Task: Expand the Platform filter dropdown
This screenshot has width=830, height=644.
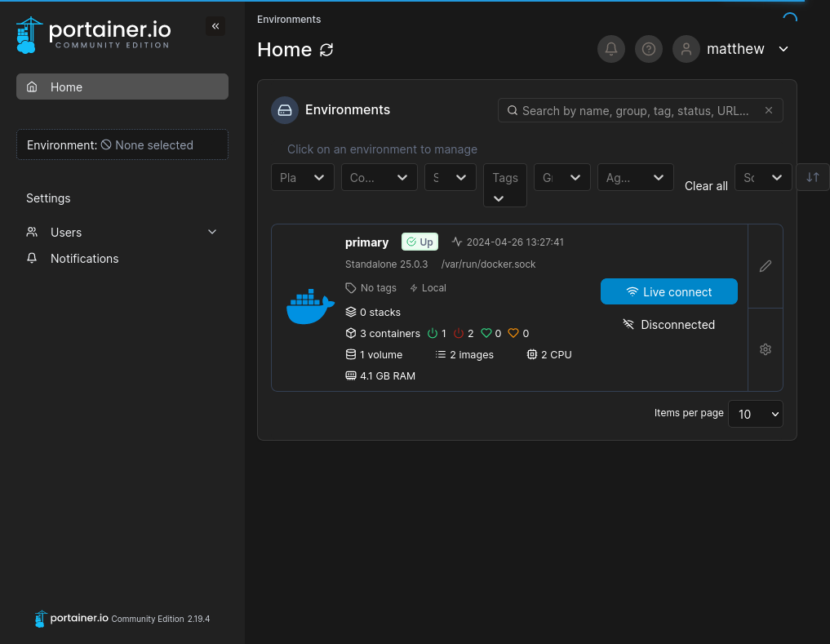Action: tap(302, 177)
